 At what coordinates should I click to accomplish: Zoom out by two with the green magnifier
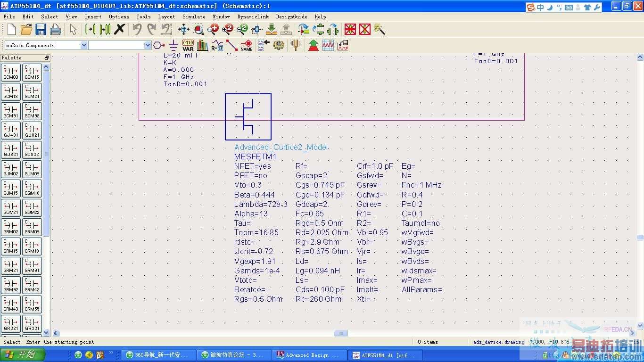coord(242,29)
